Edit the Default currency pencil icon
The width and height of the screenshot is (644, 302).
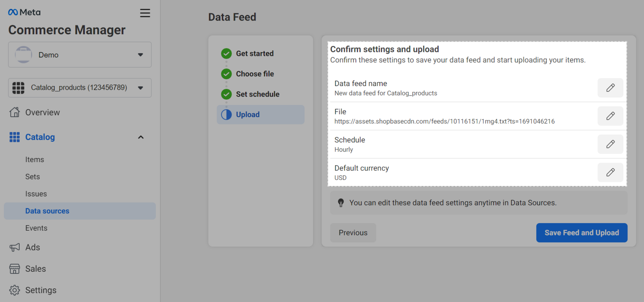click(x=610, y=172)
